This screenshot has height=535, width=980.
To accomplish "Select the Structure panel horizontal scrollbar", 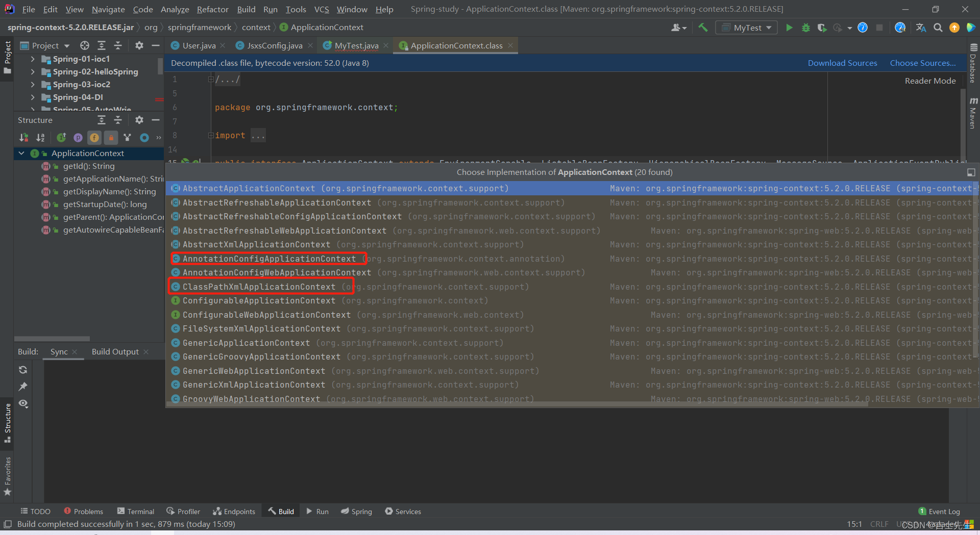I will pos(52,339).
